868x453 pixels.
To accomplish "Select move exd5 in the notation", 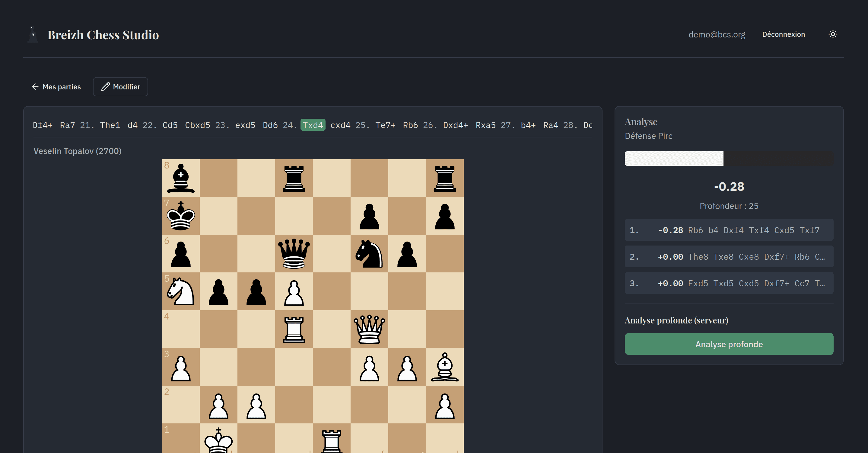I will coord(245,125).
